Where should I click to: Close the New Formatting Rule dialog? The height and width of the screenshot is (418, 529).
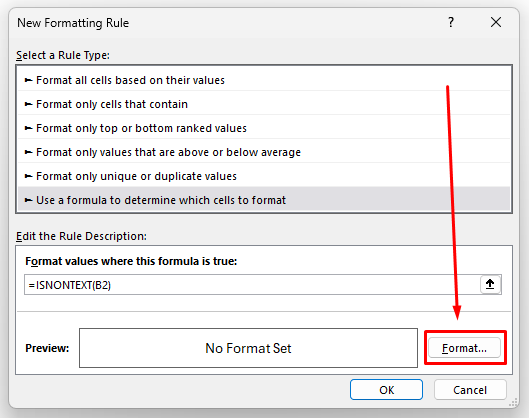496,23
